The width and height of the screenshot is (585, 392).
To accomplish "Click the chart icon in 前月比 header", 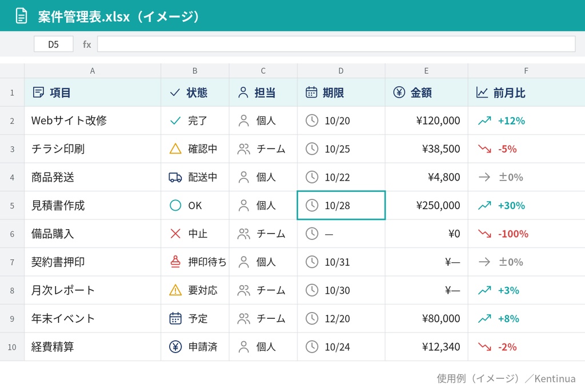I will tap(482, 92).
